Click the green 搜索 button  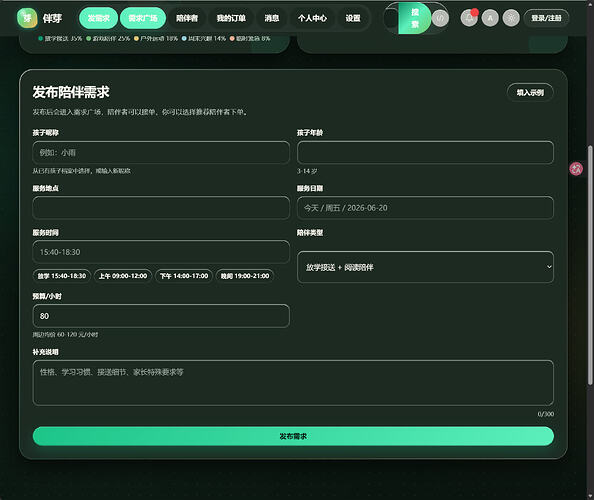coord(415,18)
